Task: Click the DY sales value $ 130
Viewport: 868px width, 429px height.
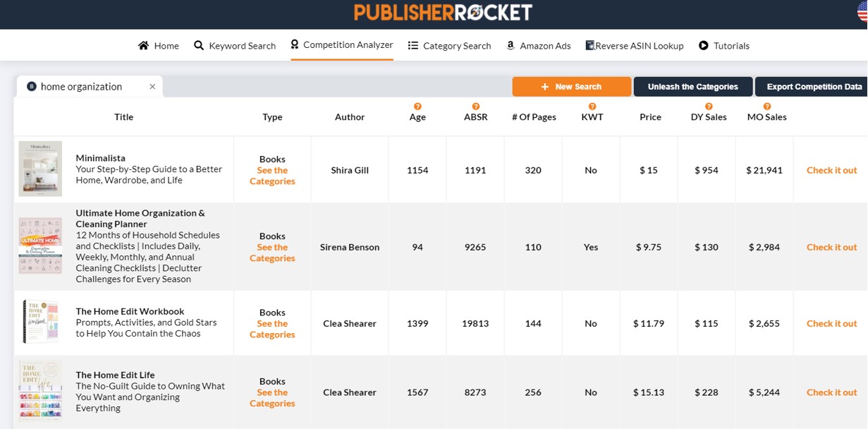Action: [707, 247]
